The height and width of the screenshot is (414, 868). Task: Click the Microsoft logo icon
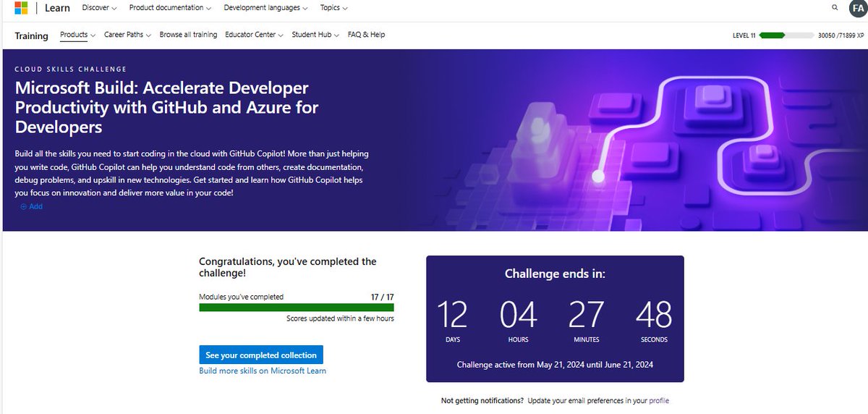coord(21,8)
